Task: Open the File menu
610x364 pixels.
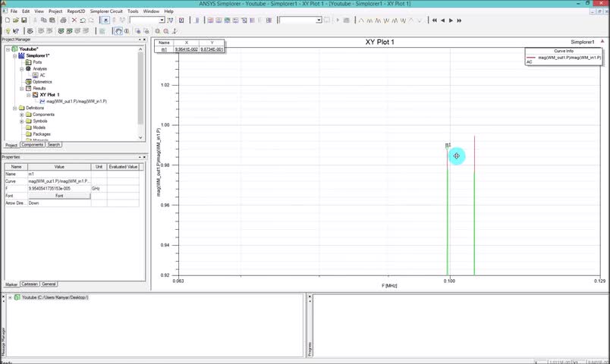Action: point(14,11)
